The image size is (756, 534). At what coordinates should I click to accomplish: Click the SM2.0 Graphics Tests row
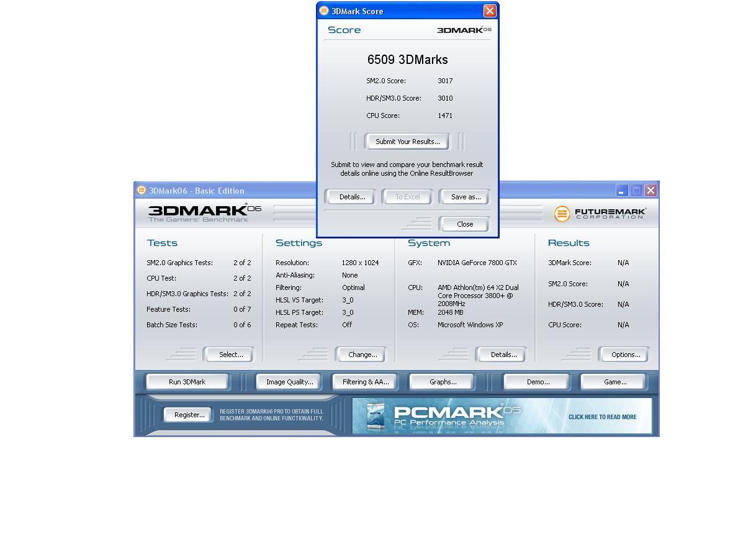pos(199,263)
